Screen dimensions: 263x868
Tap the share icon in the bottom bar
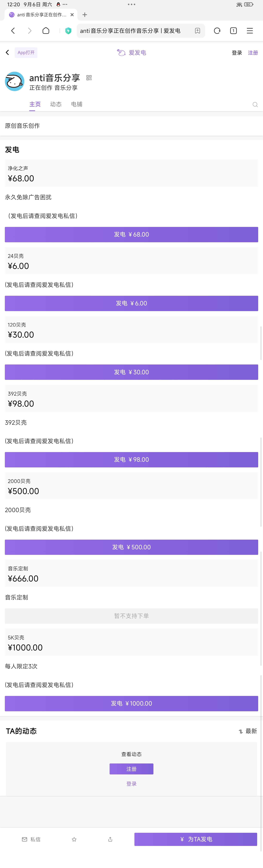coord(110,839)
